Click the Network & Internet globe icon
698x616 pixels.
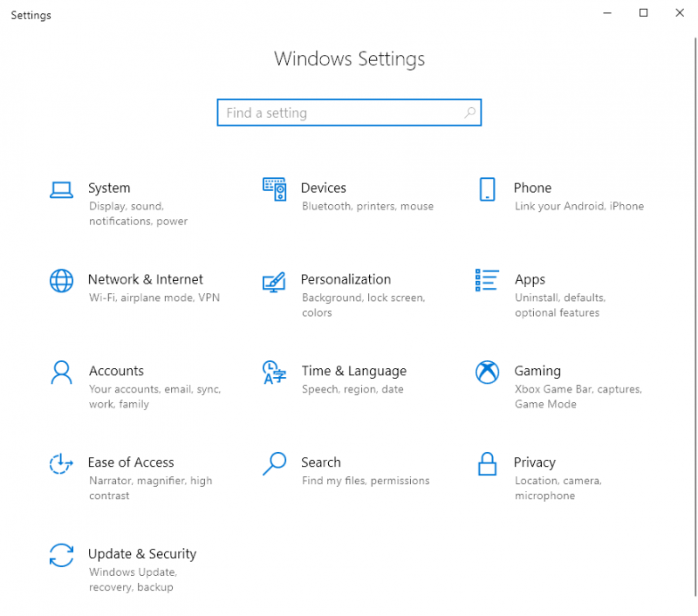pyautogui.click(x=61, y=281)
